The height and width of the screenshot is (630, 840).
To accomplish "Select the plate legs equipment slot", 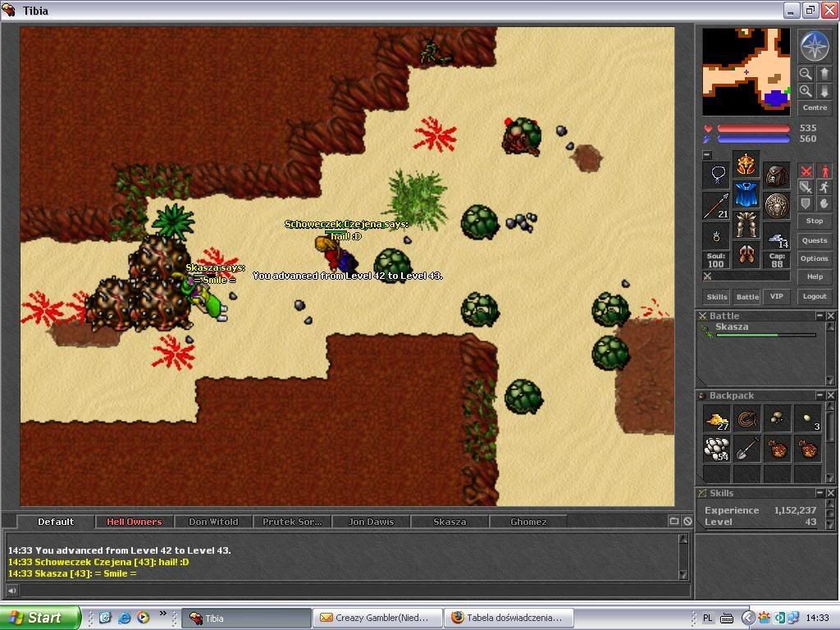I will pos(746,225).
